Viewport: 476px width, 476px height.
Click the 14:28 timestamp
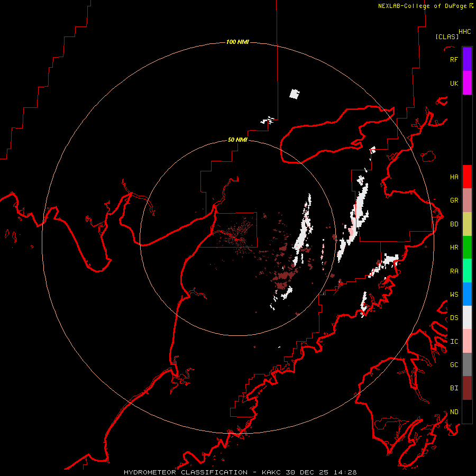tap(345, 472)
